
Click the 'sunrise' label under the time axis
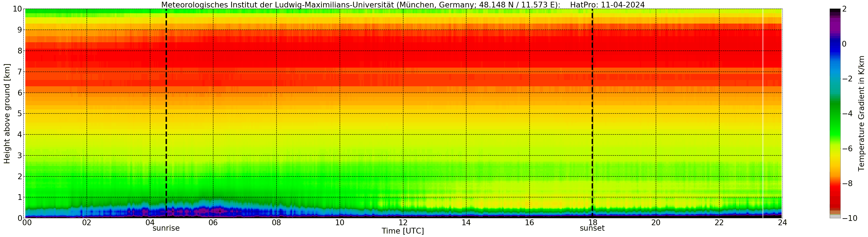(x=166, y=228)
